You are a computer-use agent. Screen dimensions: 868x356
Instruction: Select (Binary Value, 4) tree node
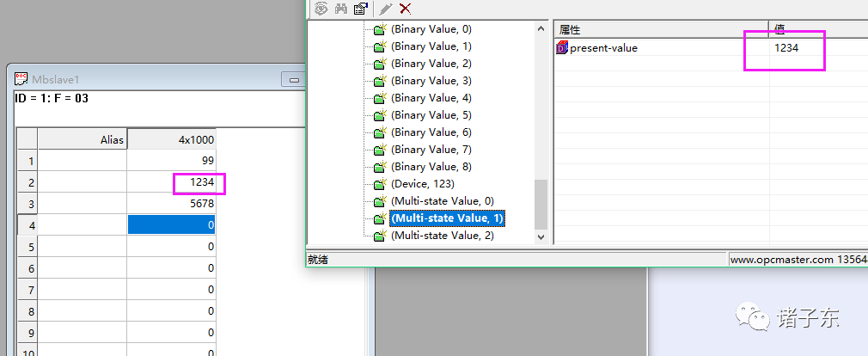click(431, 97)
